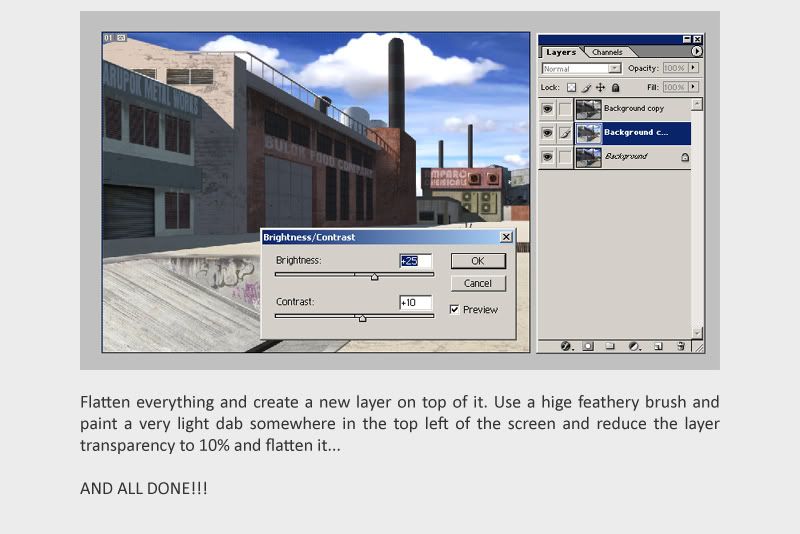The height and width of the screenshot is (534, 800).
Task: Click the Brightness slider handle
Action: point(374,277)
